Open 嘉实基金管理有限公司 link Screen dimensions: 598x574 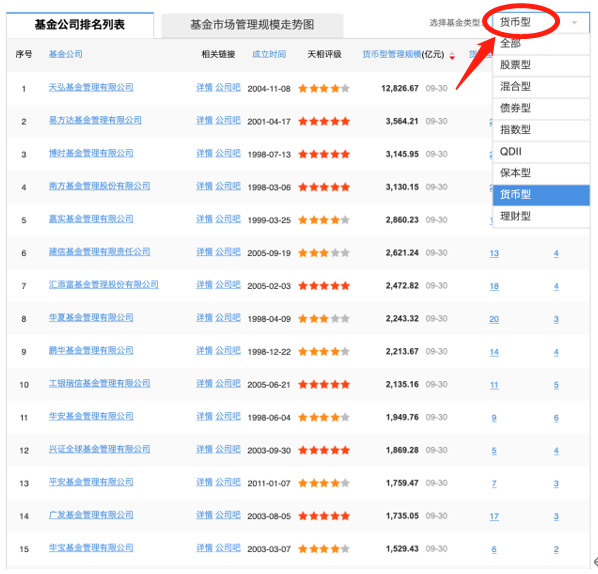(91, 219)
